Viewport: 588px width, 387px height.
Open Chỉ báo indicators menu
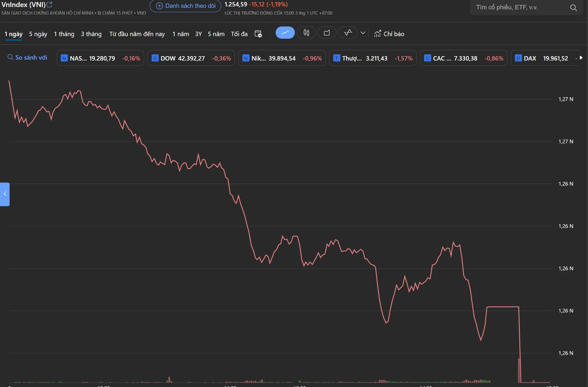389,34
